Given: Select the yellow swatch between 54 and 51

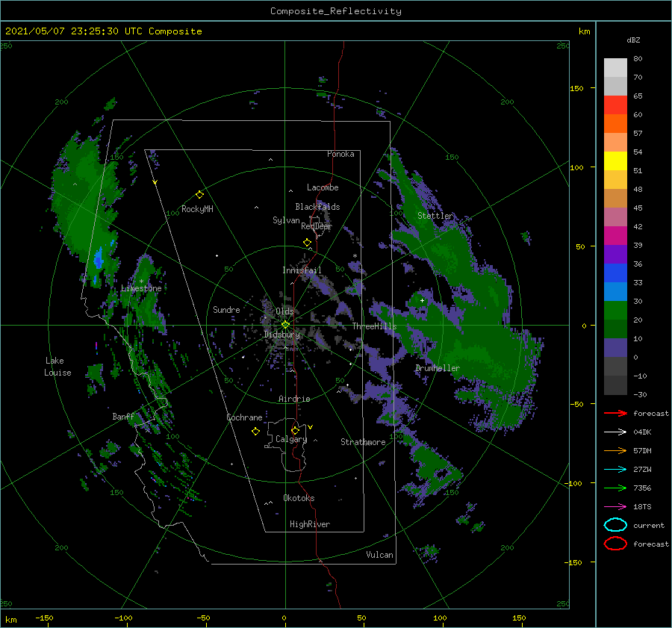Looking at the screenshot, I should pyautogui.click(x=615, y=161).
